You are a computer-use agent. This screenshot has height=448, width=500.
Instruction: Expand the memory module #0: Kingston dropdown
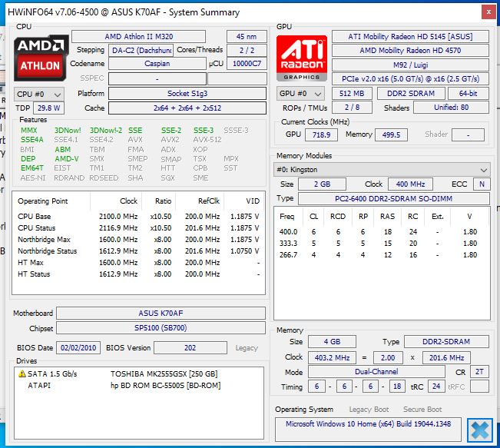point(382,169)
